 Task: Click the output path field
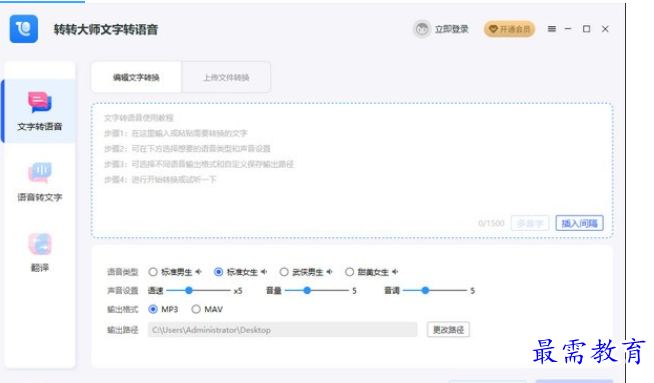(282, 330)
